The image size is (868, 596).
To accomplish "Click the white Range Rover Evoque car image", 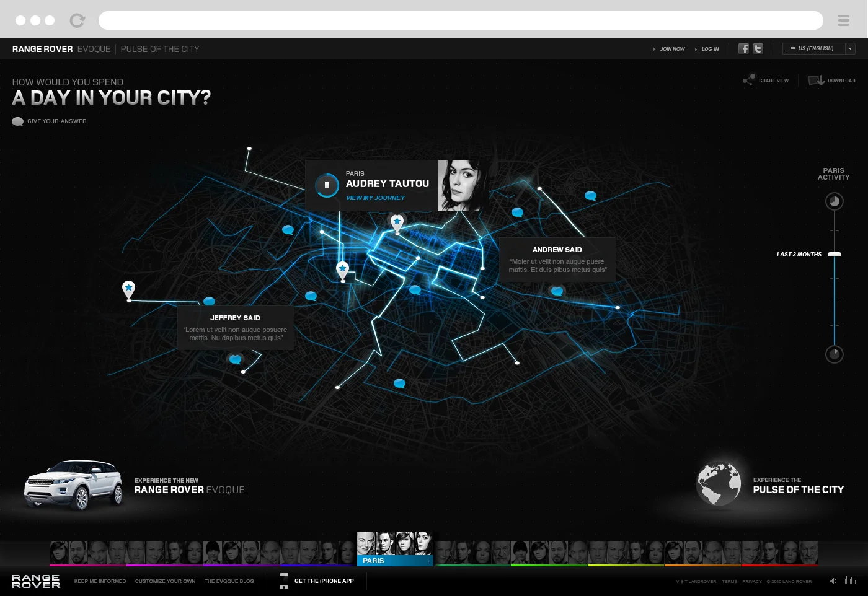I will coord(73,485).
